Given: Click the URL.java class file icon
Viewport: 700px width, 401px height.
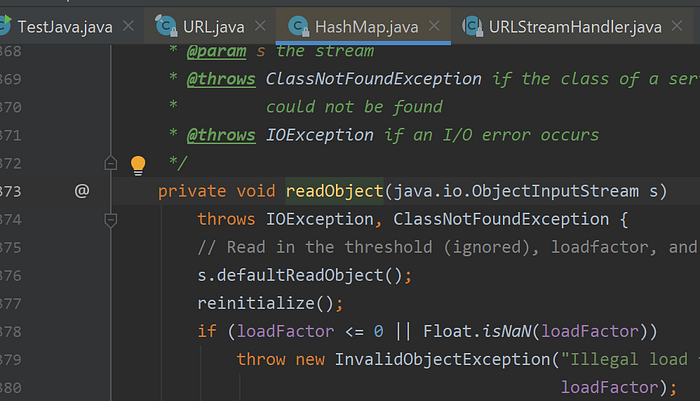Looking at the screenshot, I should coord(166,26).
